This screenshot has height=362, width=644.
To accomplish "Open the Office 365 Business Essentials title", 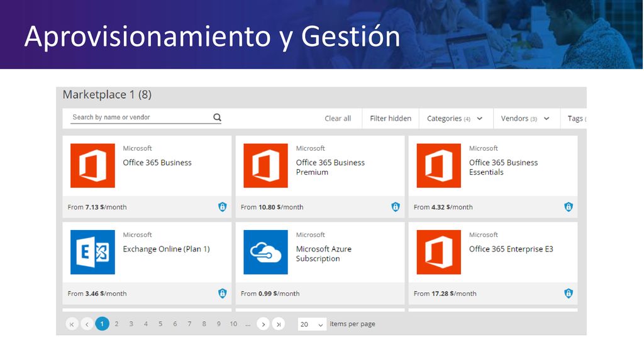I will 504,167.
